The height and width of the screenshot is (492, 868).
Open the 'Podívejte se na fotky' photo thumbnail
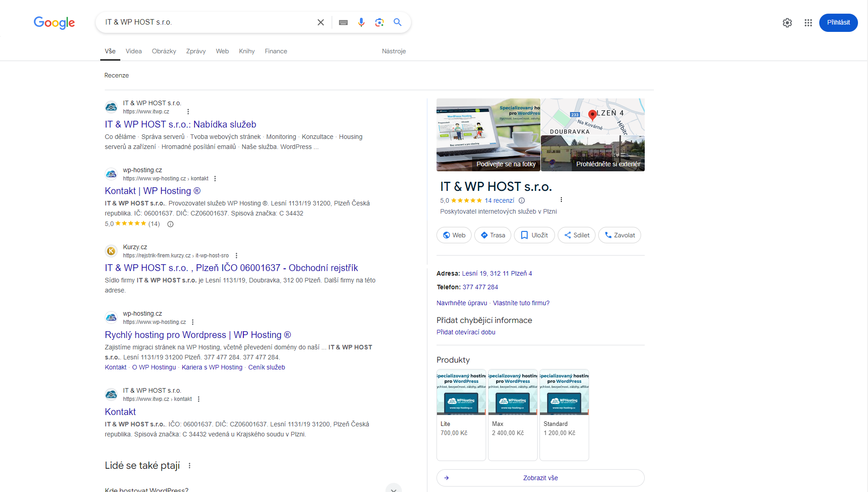coord(488,135)
